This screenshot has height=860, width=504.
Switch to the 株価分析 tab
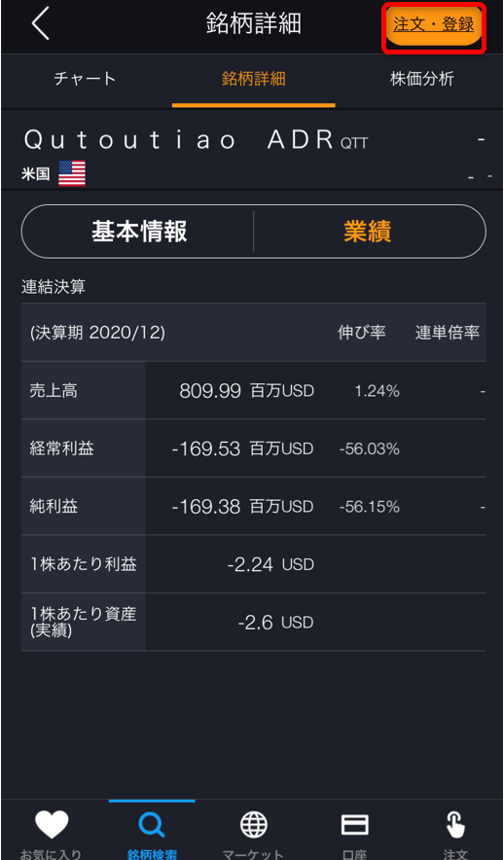421,79
